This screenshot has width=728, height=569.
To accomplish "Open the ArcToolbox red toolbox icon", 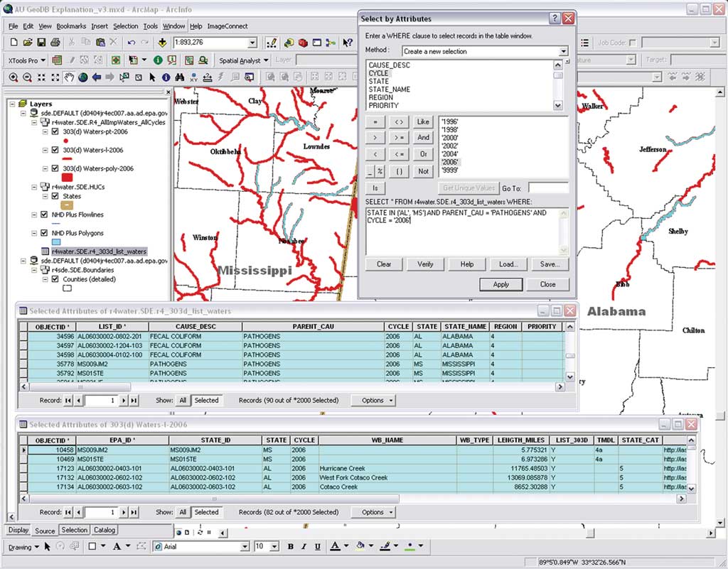I will click(x=303, y=43).
